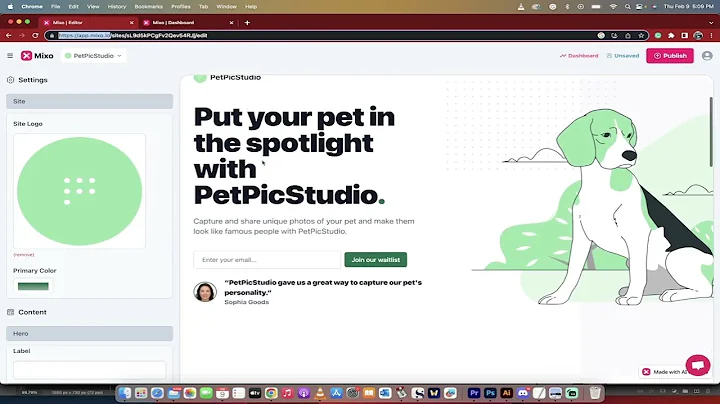Click the Settings gear icon in sidebar
This screenshot has width=720, height=404.
pyautogui.click(x=11, y=80)
